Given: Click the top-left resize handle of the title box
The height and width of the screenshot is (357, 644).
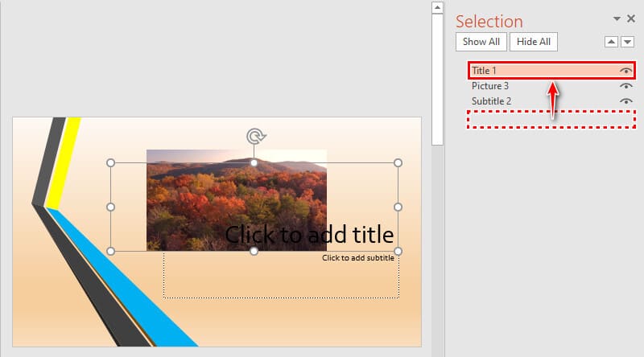Looking at the screenshot, I should point(110,163).
